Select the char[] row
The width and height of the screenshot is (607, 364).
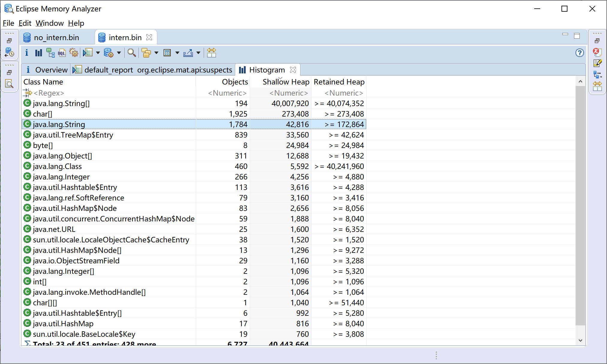194,114
